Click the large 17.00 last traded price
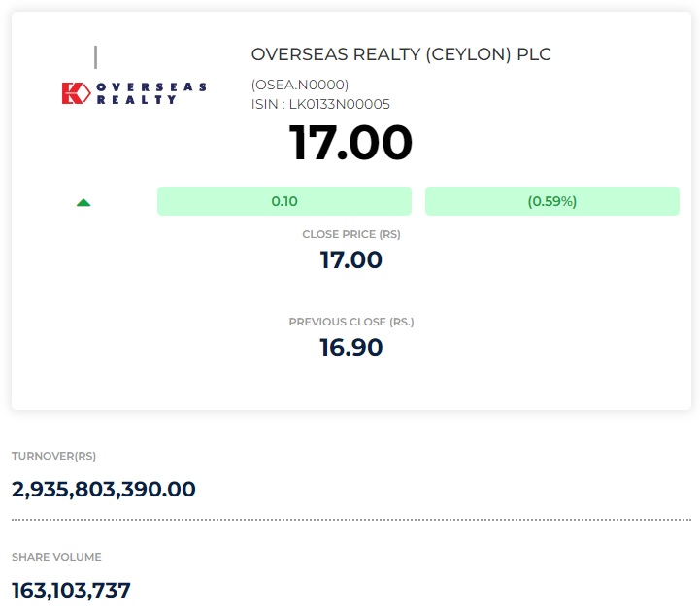The width and height of the screenshot is (700, 616). pos(350,143)
